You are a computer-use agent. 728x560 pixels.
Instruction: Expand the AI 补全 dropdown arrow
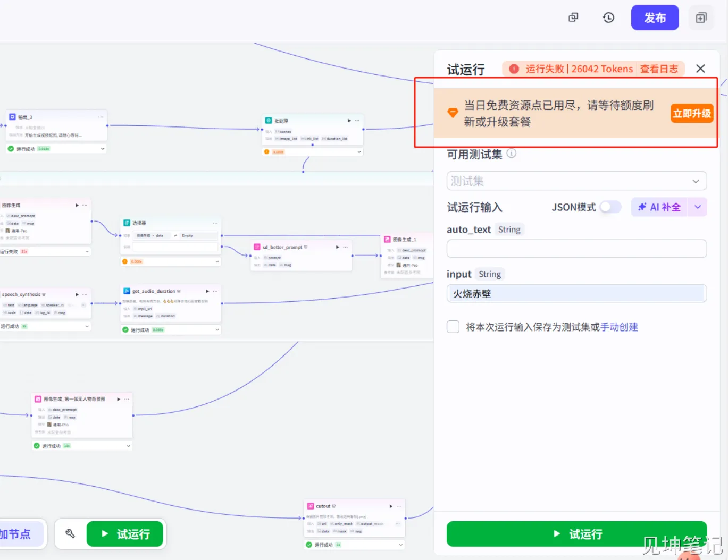[x=698, y=207]
